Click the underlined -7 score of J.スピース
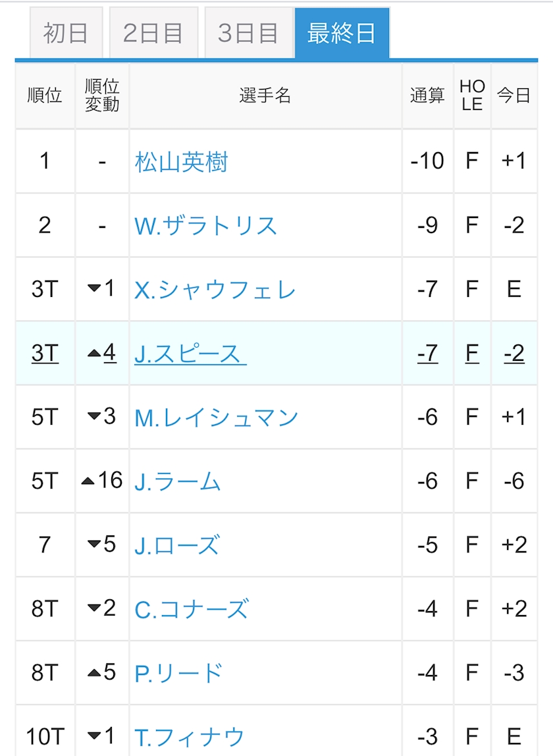553x756 pixels. point(428,354)
